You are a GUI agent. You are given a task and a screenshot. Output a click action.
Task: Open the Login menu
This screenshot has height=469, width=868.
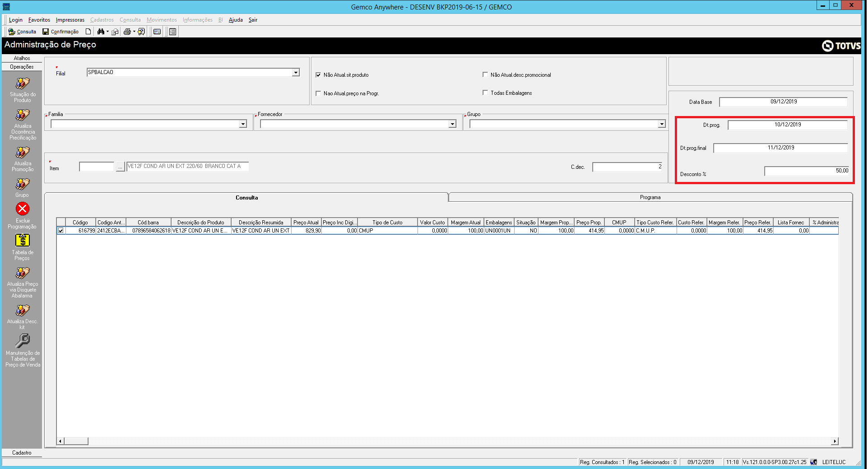[x=16, y=20]
